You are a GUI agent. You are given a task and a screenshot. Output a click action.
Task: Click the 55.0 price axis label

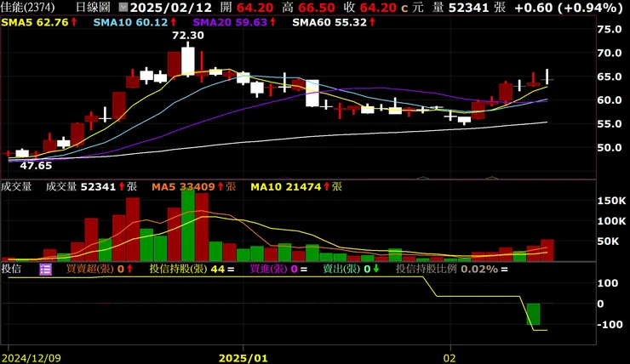pos(610,124)
